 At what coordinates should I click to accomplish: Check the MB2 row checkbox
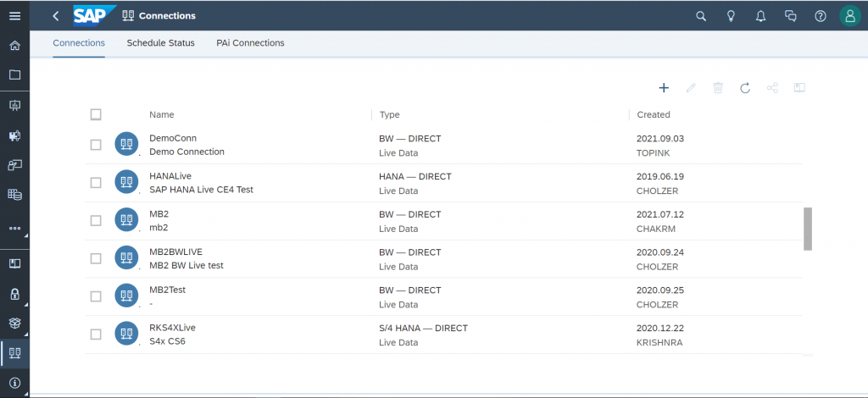click(x=96, y=220)
